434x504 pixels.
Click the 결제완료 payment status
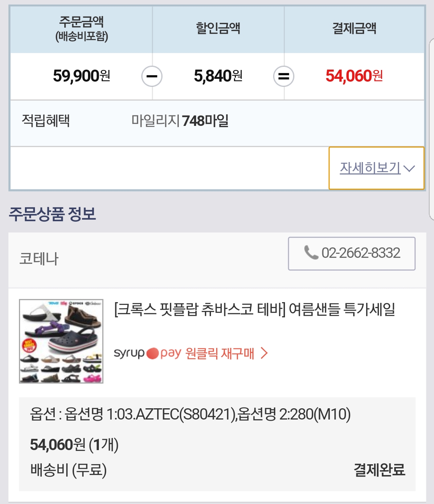coord(379,470)
